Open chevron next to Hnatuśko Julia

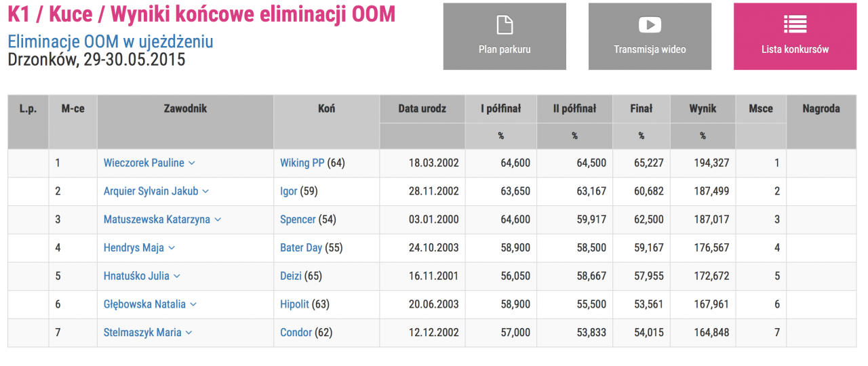(x=177, y=277)
